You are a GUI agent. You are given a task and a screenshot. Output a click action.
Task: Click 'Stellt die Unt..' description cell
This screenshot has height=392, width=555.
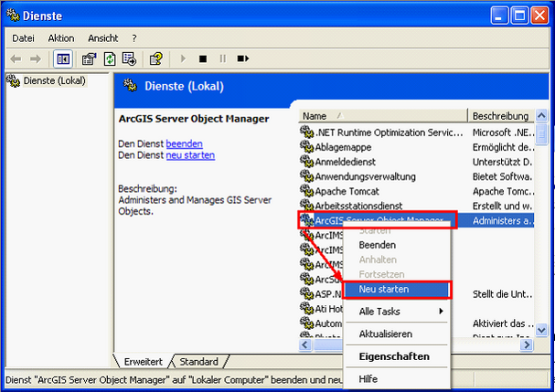(502, 294)
